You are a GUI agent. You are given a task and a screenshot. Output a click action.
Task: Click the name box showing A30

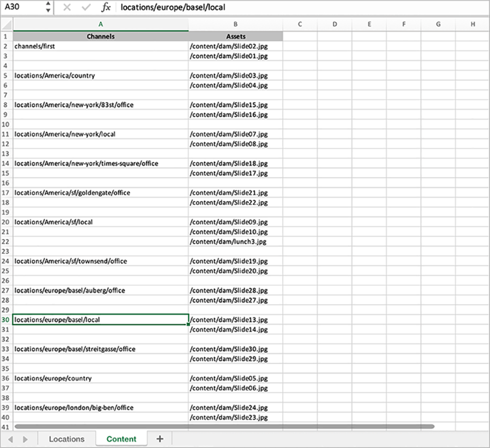pyautogui.click(x=22, y=7)
